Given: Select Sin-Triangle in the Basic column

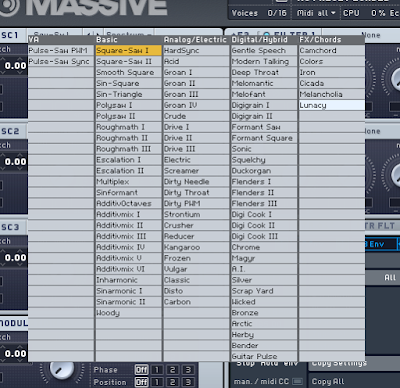Looking at the screenshot, I should pyautogui.click(x=128, y=94).
